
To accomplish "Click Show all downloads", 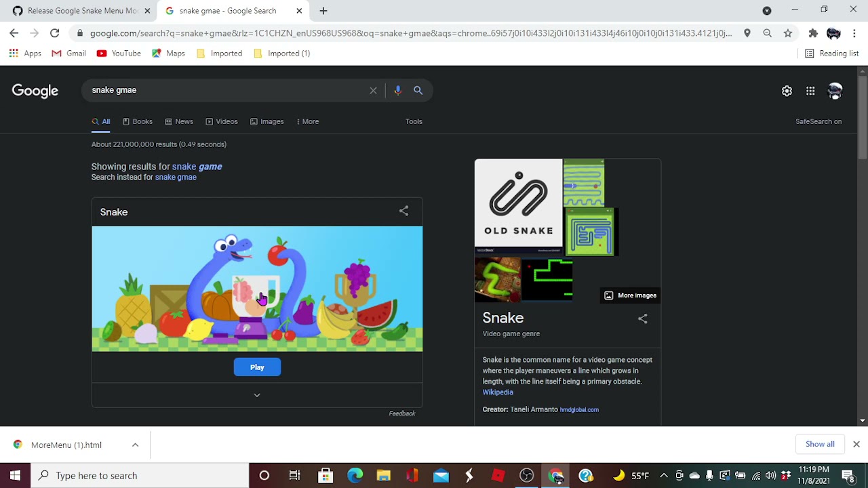I will pos(820,444).
